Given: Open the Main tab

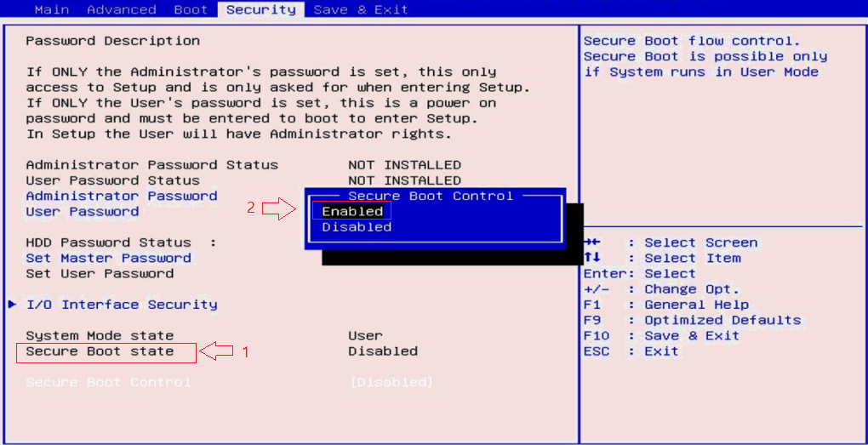Looking at the screenshot, I should [51, 9].
